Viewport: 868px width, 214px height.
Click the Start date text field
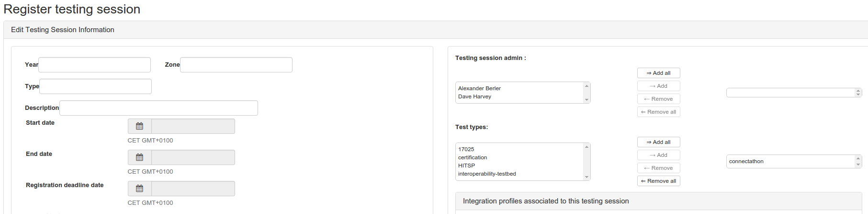pos(193,126)
